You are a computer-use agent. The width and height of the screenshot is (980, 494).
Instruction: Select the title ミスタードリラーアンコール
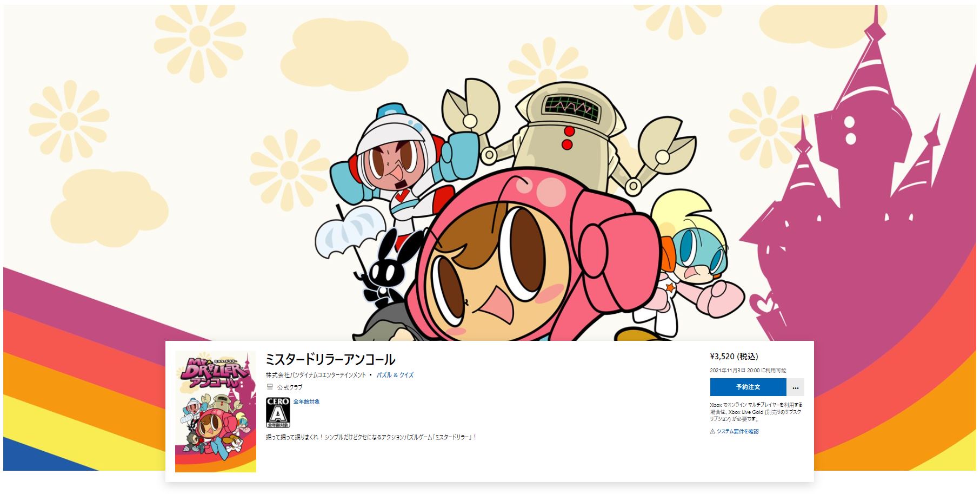pyautogui.click(x=330, y=359)
